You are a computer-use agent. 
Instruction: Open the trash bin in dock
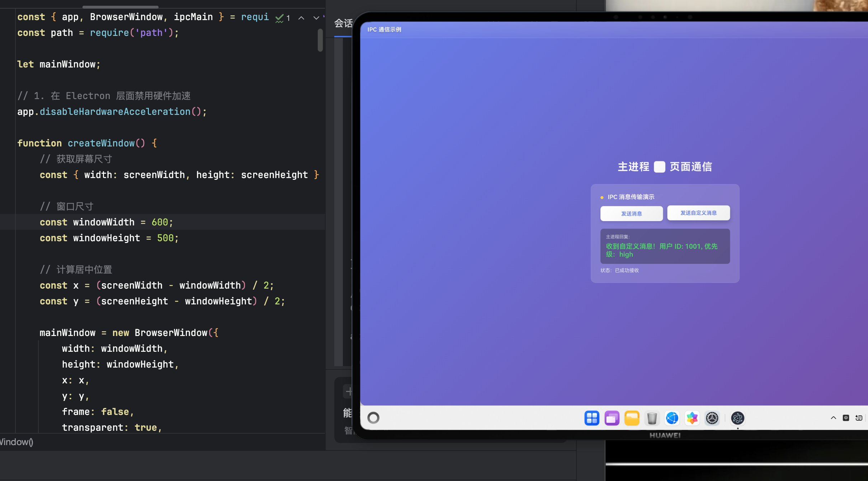(652, 418)
